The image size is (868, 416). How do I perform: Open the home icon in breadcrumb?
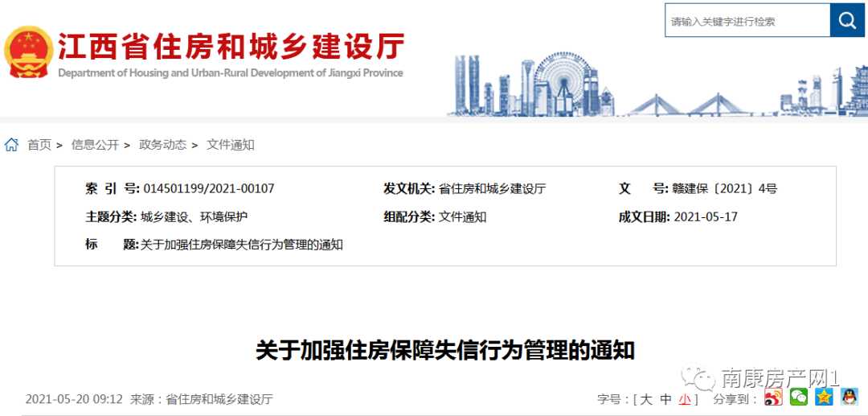coord(11,145)
